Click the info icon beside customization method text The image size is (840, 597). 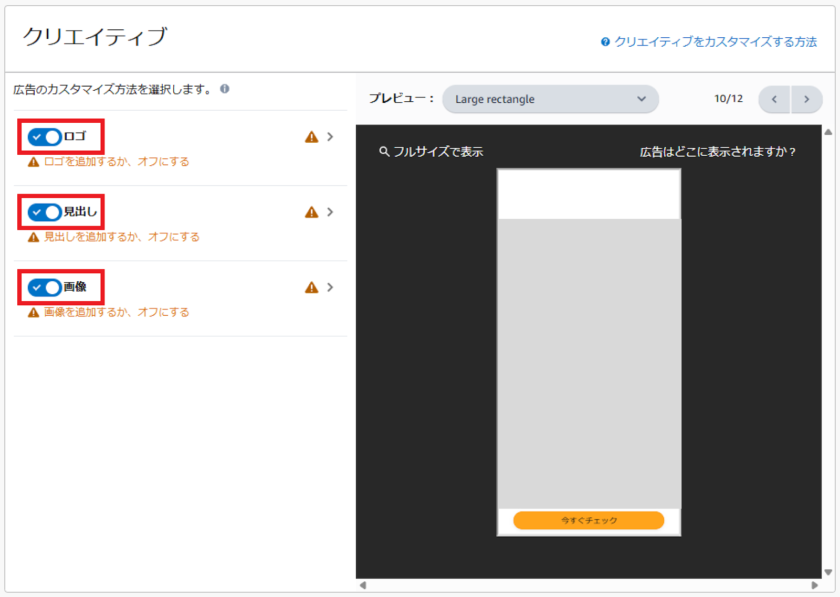[x=225, y=89]
